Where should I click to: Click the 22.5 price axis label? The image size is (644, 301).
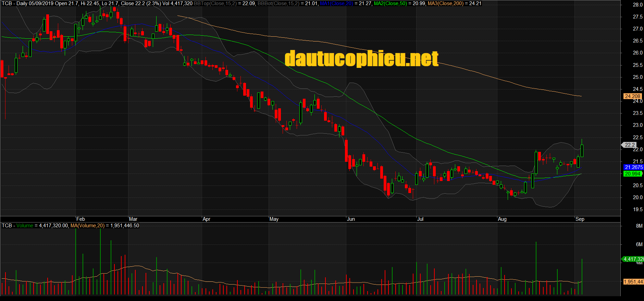tap(637, 137)
